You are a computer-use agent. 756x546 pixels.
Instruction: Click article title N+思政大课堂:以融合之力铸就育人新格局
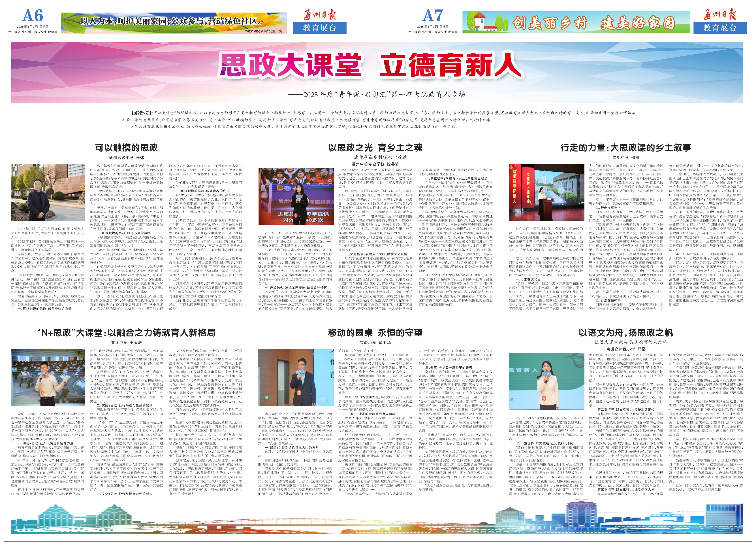[126, 333]
